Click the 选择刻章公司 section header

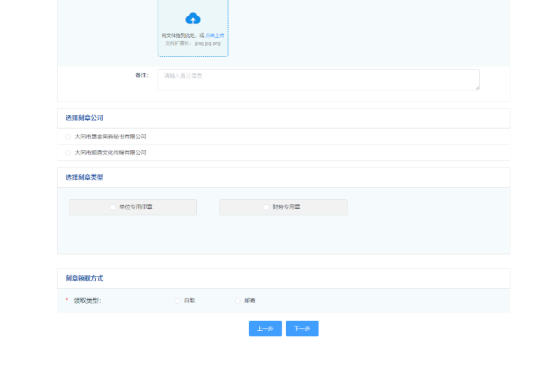tap(84, 118)
